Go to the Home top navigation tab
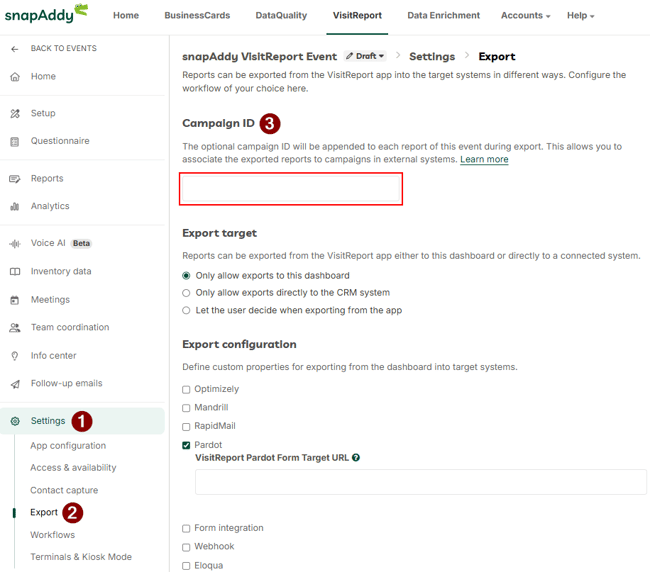Screen dimensions: 650x572 tap(126, 16)
